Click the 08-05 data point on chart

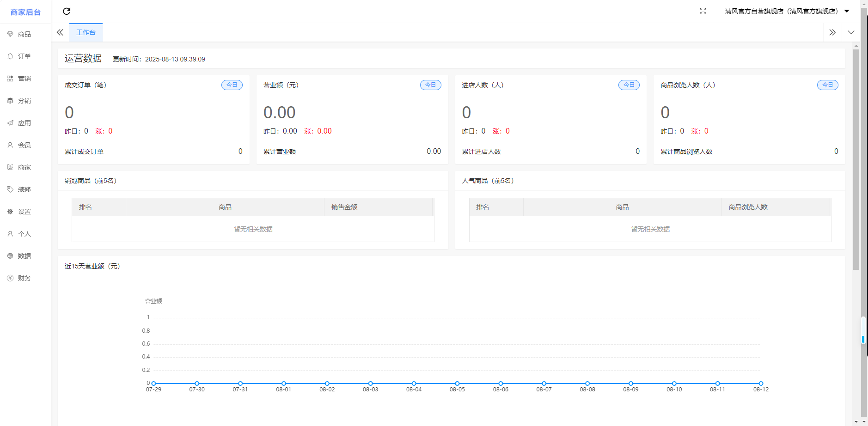click(x=457, y=383)
